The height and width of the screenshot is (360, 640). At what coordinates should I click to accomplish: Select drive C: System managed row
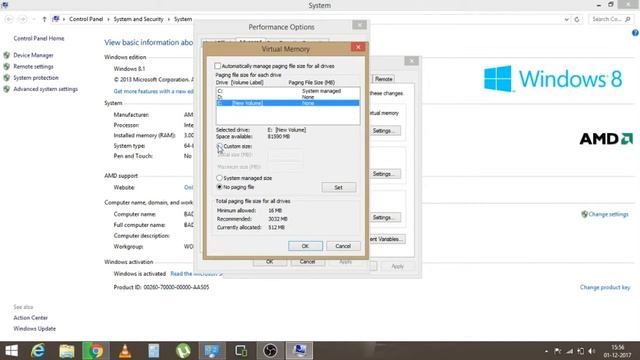(x=288, y=91)
